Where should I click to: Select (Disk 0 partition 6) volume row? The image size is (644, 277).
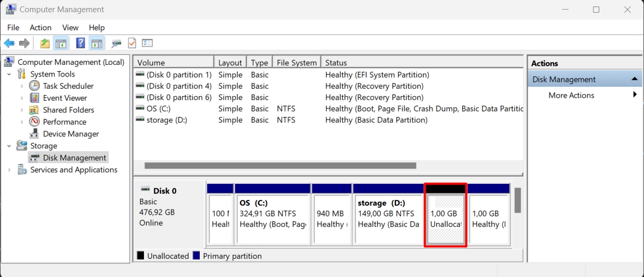tap(328, 97)
